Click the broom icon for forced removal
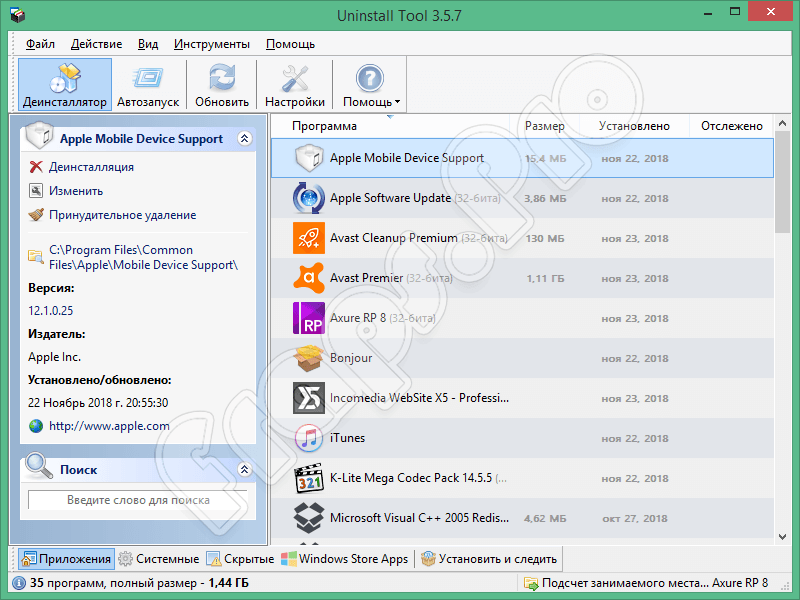Viewport: 800px width, 600px height. click(x=36, y=215)
